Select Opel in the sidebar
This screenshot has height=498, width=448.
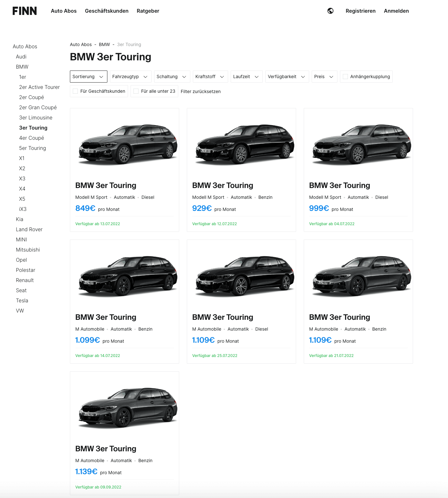click(x=21, y=260)
